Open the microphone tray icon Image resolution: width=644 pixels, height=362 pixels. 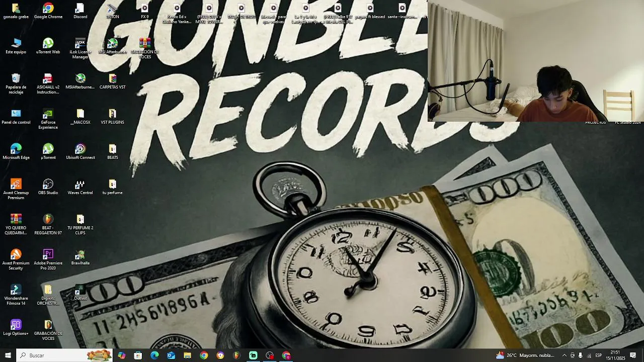[x=581, y=355]
